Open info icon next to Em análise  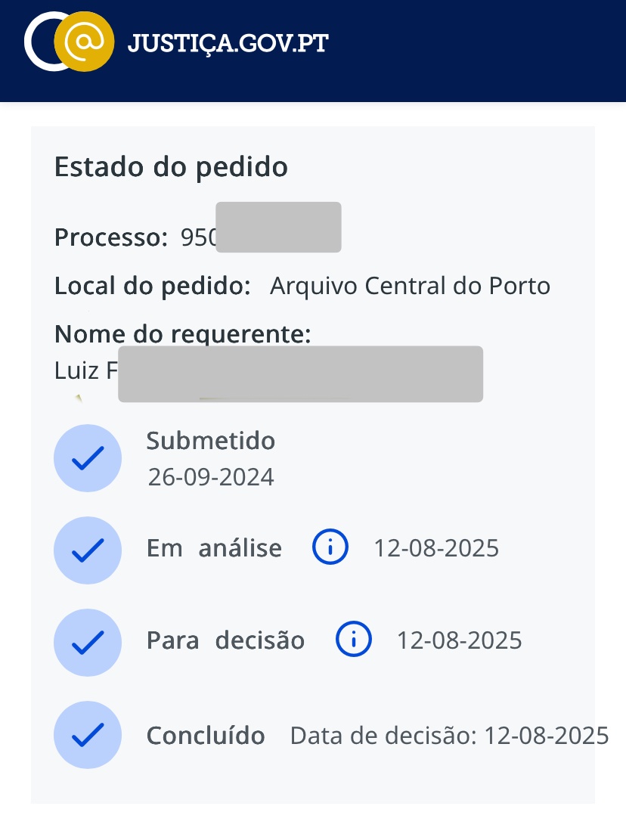330,547
